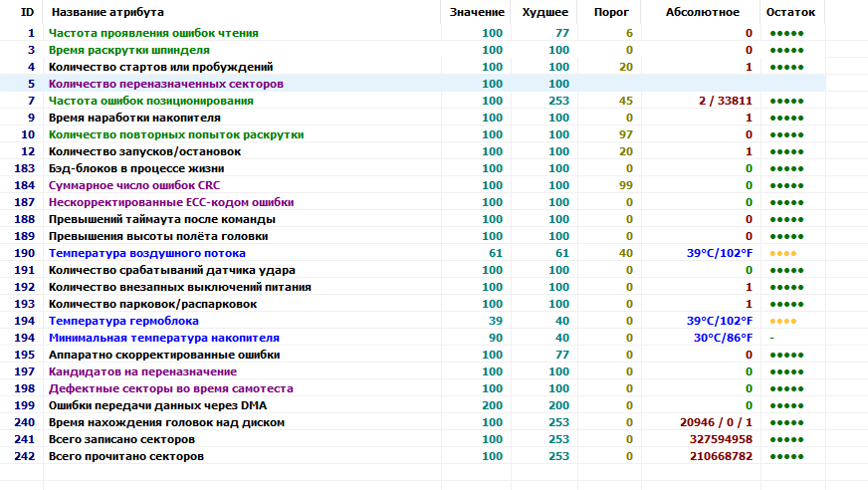Click absolute value '2 / 33811'

click(726, 101)
